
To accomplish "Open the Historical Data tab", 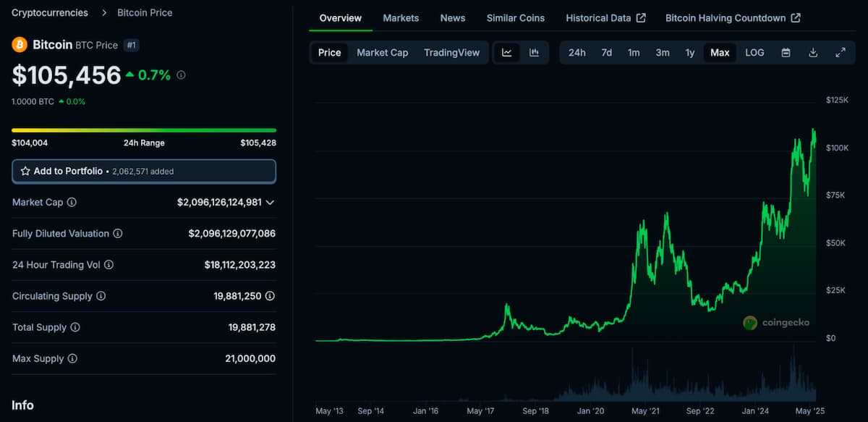I will [x=605, y=18].
